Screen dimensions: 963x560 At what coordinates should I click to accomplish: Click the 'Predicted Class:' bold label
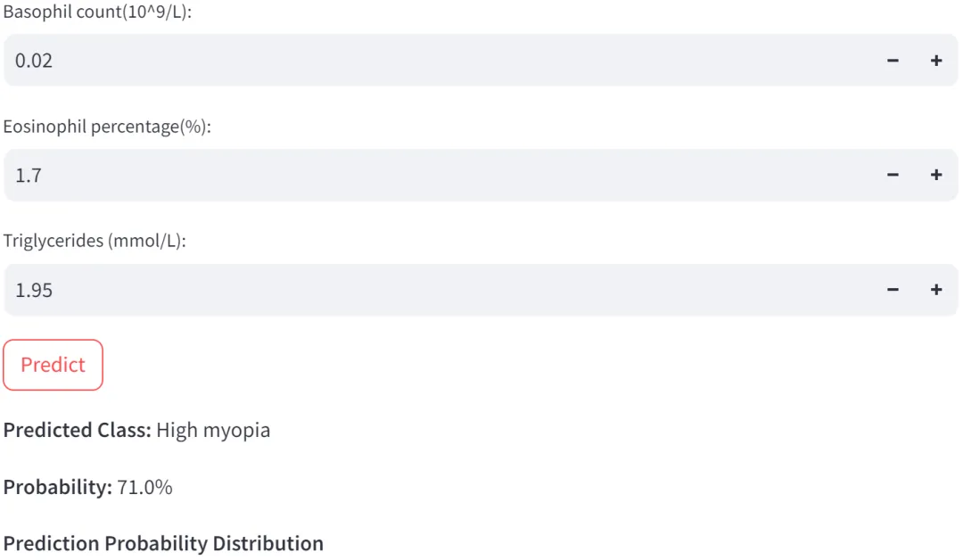(x=78, y=430)
